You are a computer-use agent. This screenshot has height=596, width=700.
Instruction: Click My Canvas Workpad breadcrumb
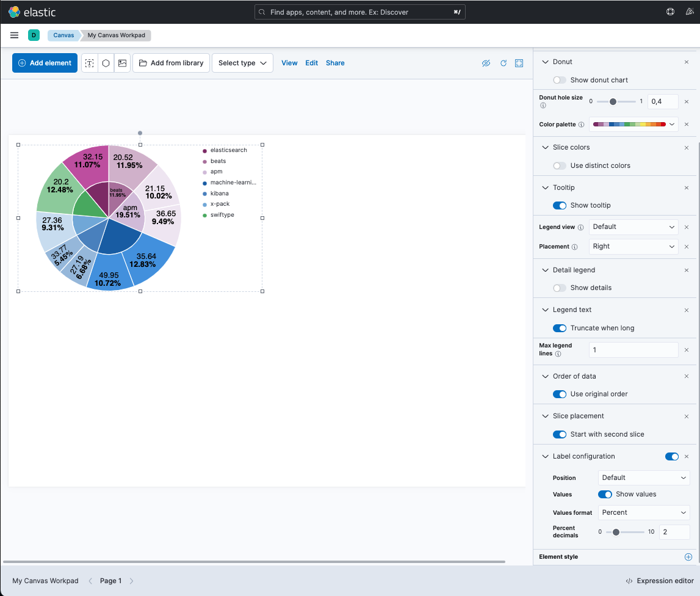coord(116,35)
